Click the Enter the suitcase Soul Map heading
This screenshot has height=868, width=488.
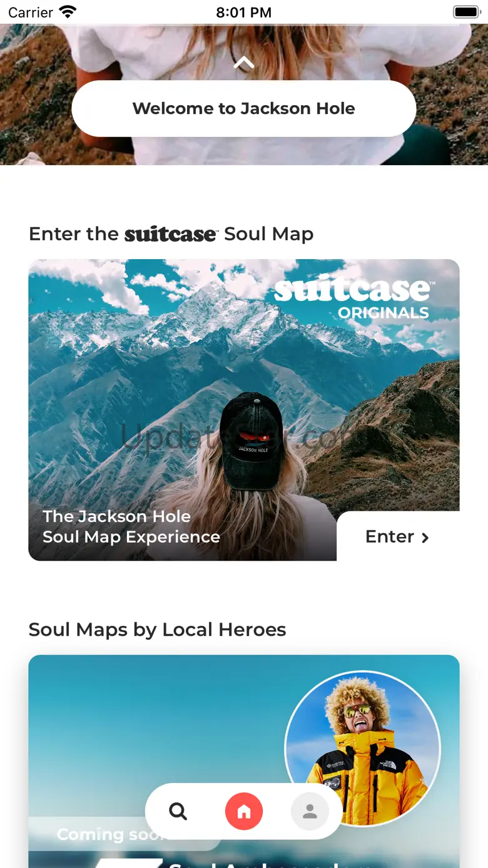[x=171, y=234]
